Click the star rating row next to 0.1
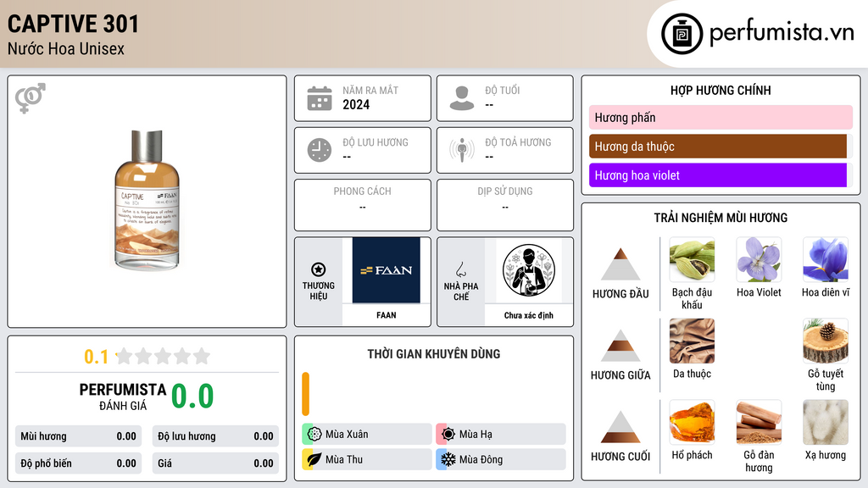Viewport: 868px width, 488px height. (164, 357)
